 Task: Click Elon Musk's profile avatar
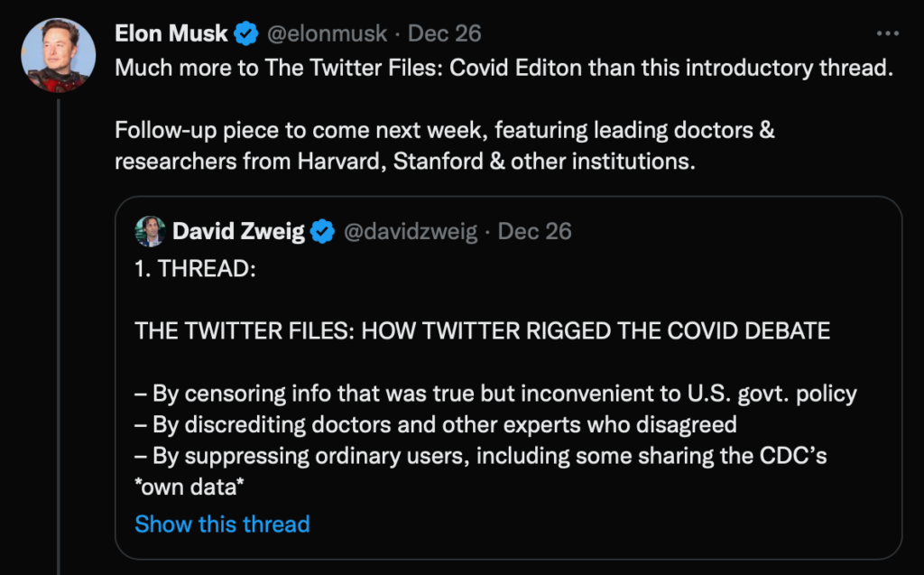59,55
